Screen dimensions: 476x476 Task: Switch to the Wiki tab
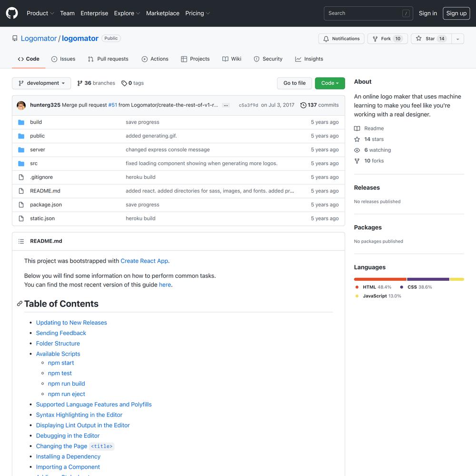pos(232,59)
